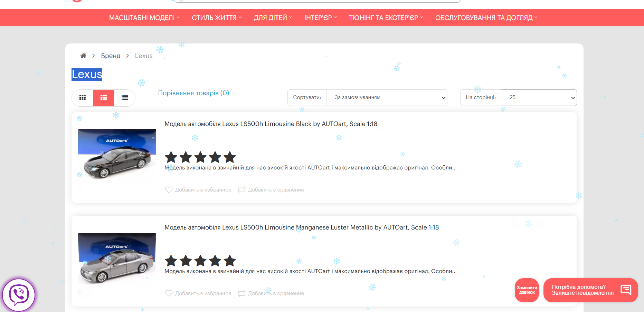
Task: Open Lexus LS500h Manganese Luster Metallic title
Action: [302, 227]
